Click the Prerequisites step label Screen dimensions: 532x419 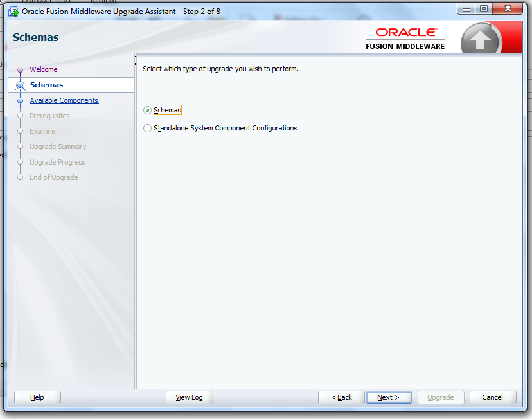point(49,116)
